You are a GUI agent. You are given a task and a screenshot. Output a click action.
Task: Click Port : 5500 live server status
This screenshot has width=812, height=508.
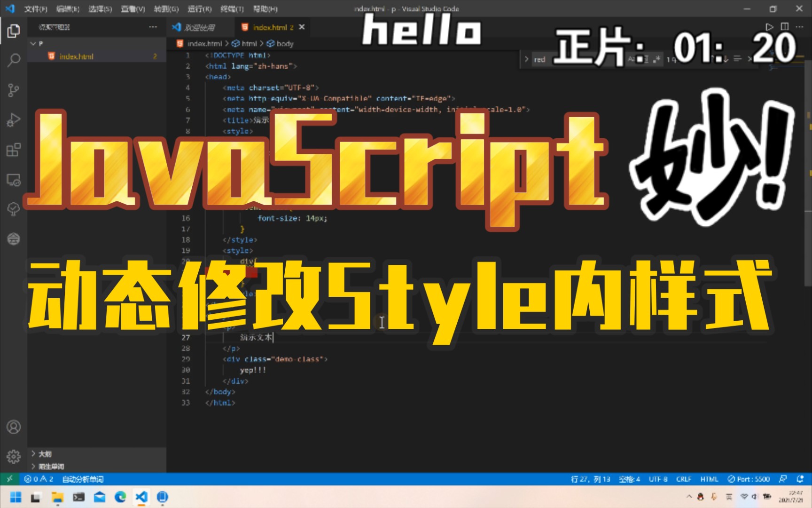[749, 479]
